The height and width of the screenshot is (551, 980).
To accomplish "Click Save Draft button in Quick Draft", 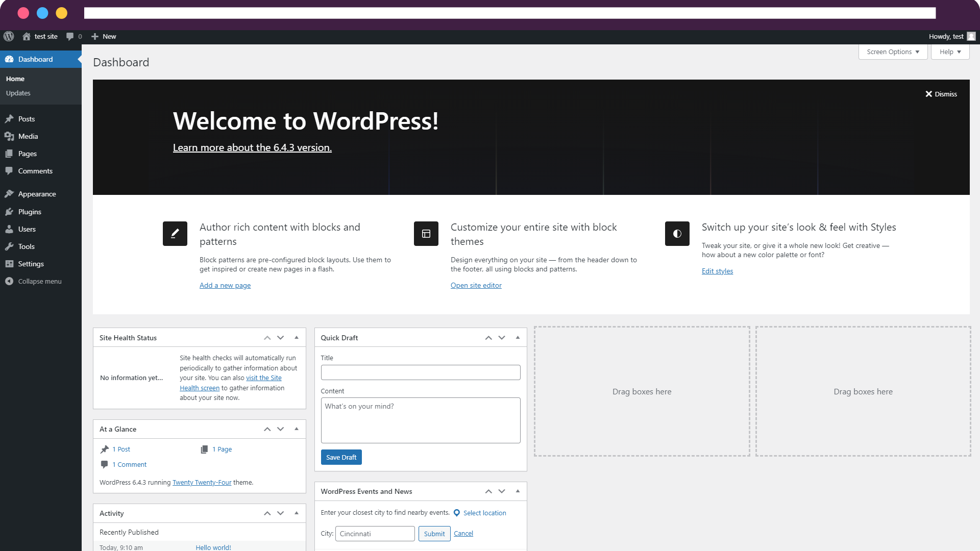I will 341,457.
